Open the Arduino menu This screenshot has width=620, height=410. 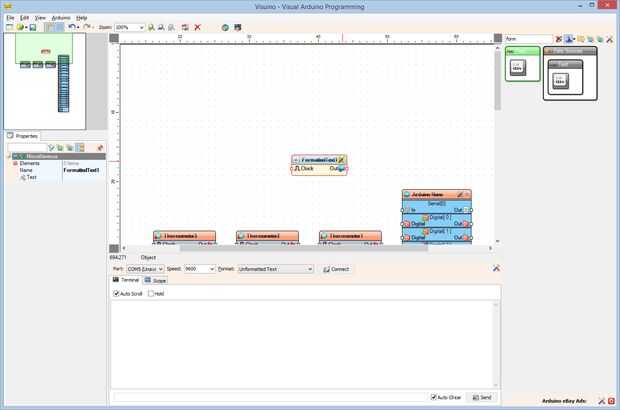coord(61,18)
